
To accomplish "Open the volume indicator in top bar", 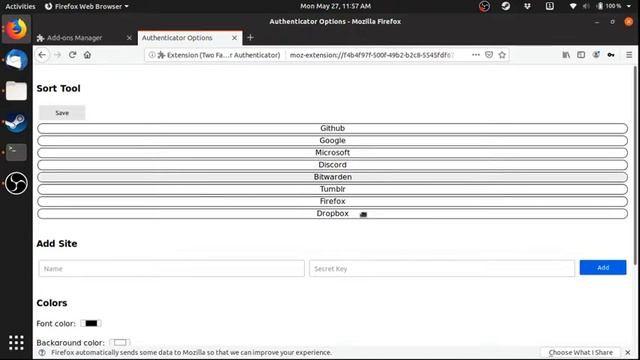I will click(x=586, y=6).
